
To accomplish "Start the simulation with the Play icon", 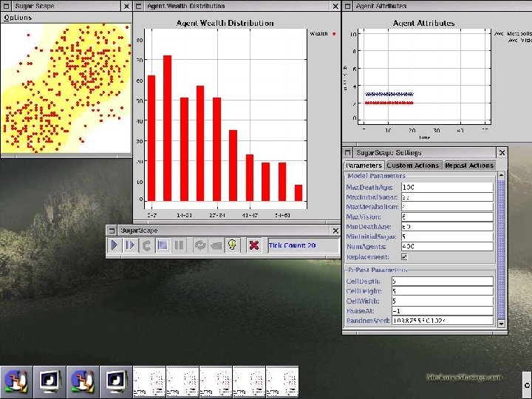I will [115, 245].
